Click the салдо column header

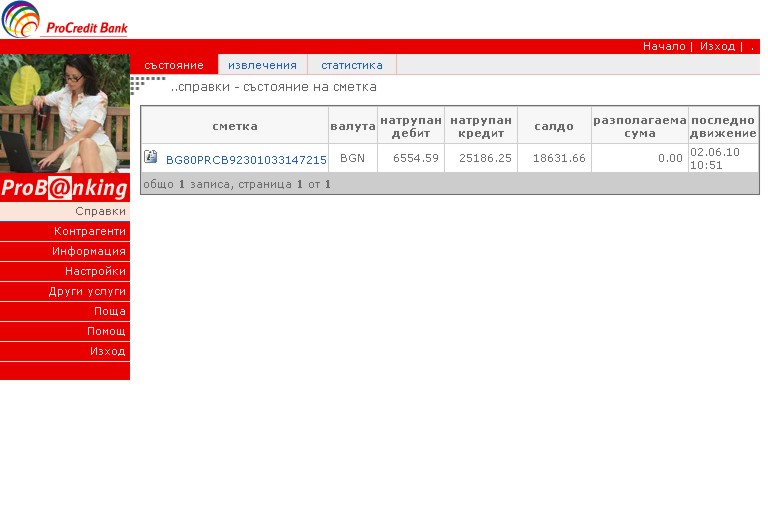pyautogui.click(x=554, y=125)
